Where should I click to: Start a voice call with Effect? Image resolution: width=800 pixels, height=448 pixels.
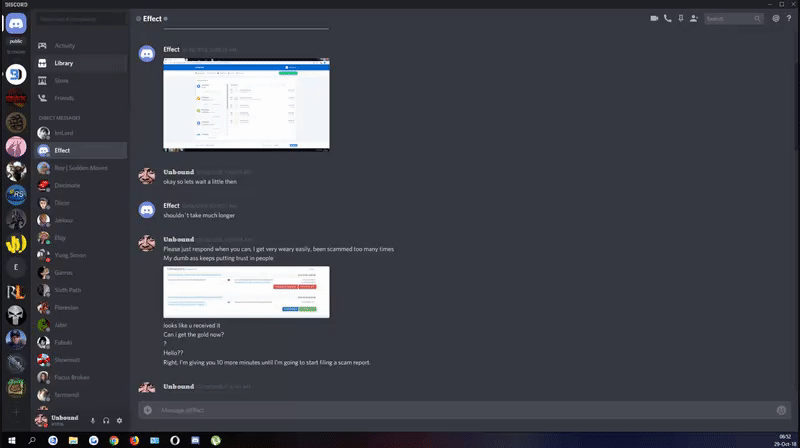(667, 18)
